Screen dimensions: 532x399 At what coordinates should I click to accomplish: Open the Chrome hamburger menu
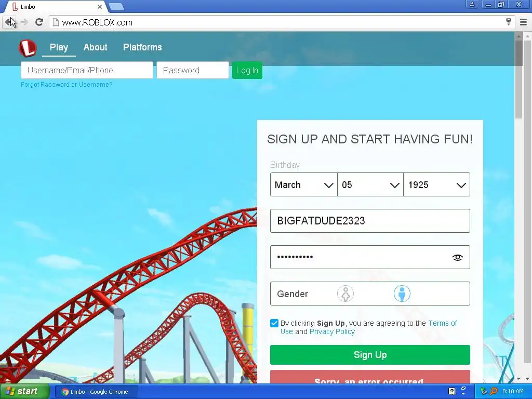[523, 22]
